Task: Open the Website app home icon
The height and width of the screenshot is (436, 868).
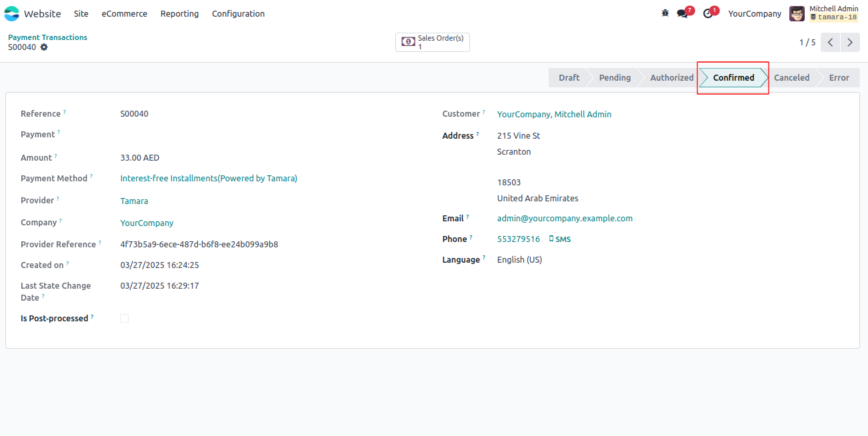Action: click(12, 13)
